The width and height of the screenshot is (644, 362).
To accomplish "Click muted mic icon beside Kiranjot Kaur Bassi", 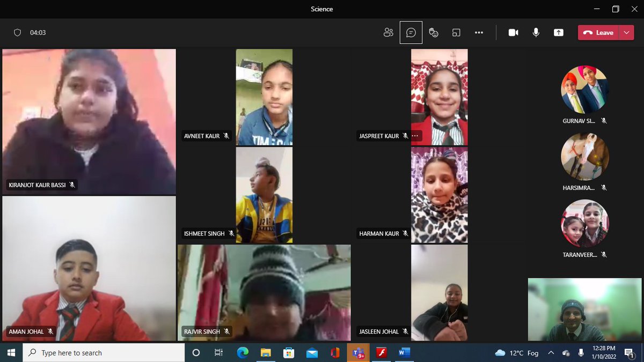I will (72, 185).
